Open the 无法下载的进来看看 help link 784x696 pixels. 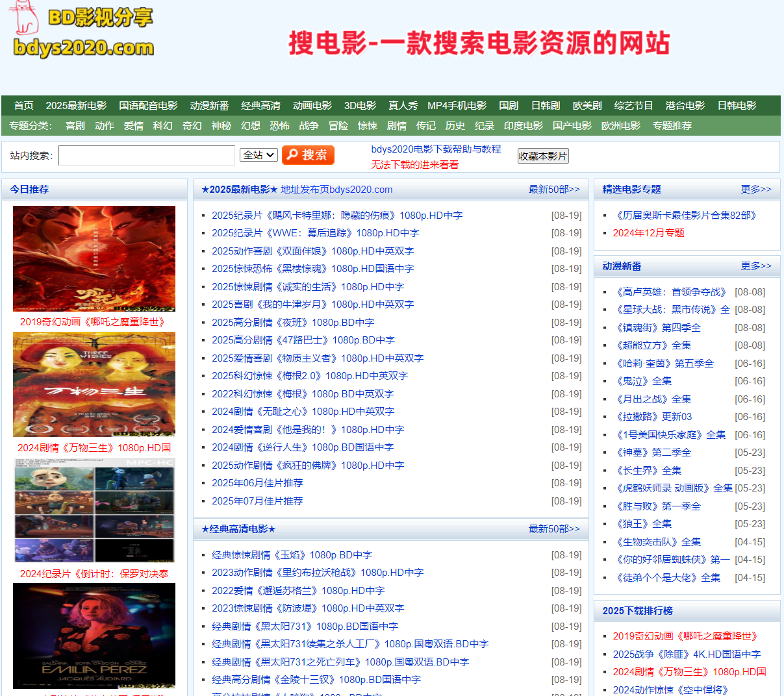click(414, 165)
